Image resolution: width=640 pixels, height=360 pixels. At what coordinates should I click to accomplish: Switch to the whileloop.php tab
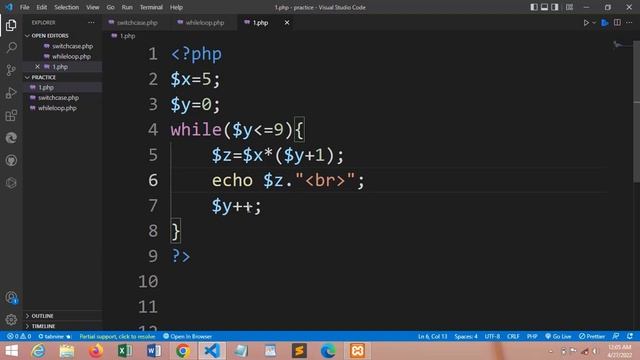click(203, 23)
